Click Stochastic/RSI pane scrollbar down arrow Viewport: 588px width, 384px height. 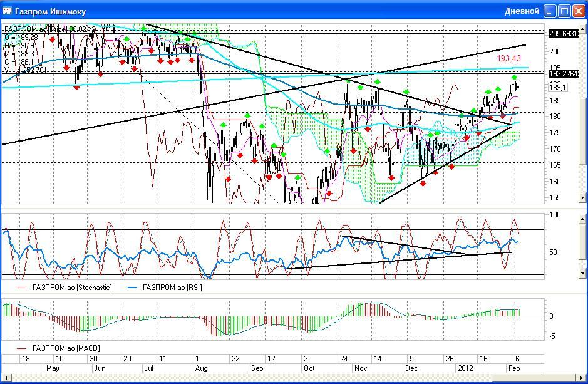(x=583, y=274)
